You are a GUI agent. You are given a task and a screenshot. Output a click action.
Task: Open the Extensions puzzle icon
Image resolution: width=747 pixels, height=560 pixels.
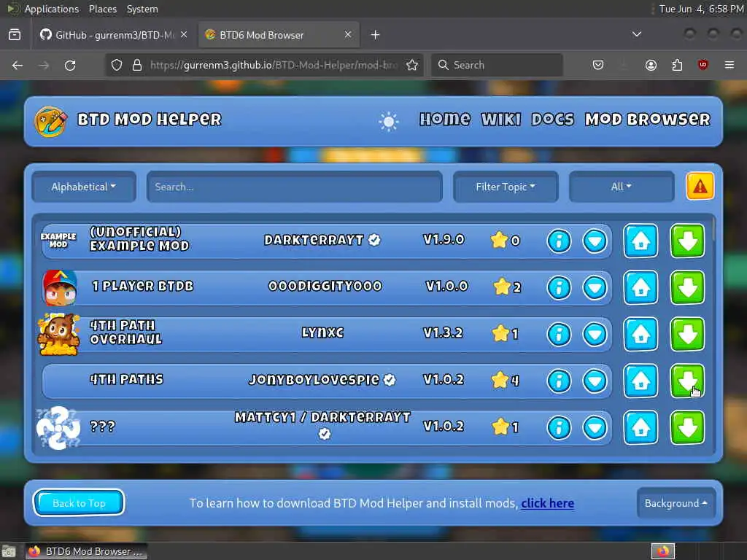point(677,65)
